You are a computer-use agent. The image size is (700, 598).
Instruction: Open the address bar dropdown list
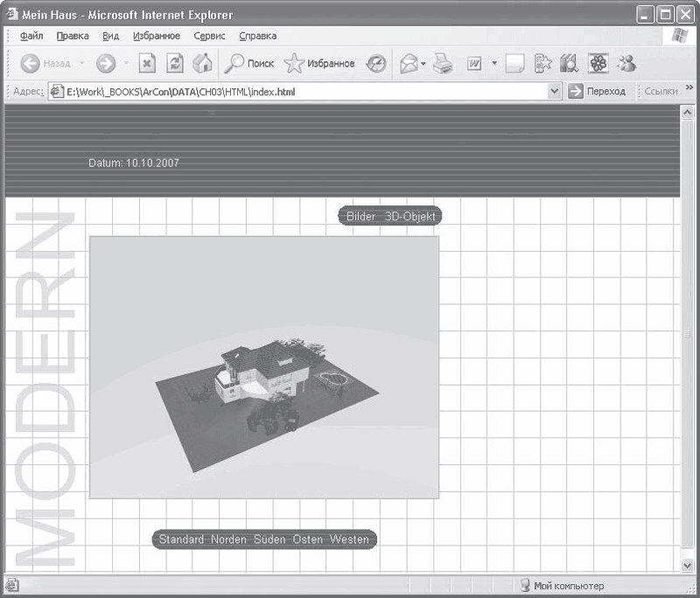pos(554,92)
